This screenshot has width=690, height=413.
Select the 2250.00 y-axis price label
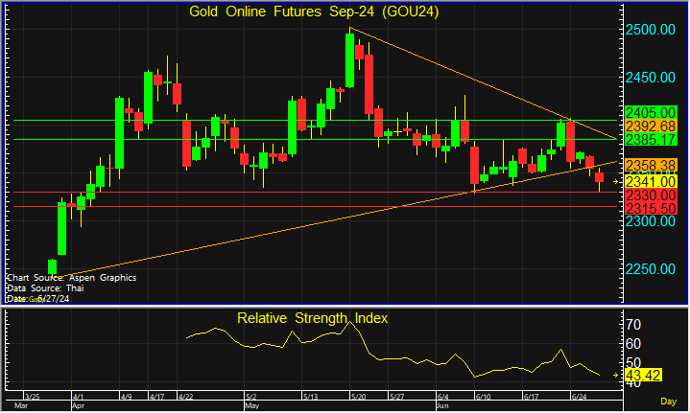click(652, 269)
